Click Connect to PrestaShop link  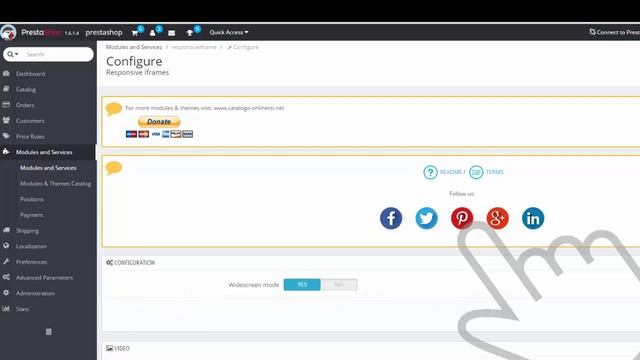[614, 32]
